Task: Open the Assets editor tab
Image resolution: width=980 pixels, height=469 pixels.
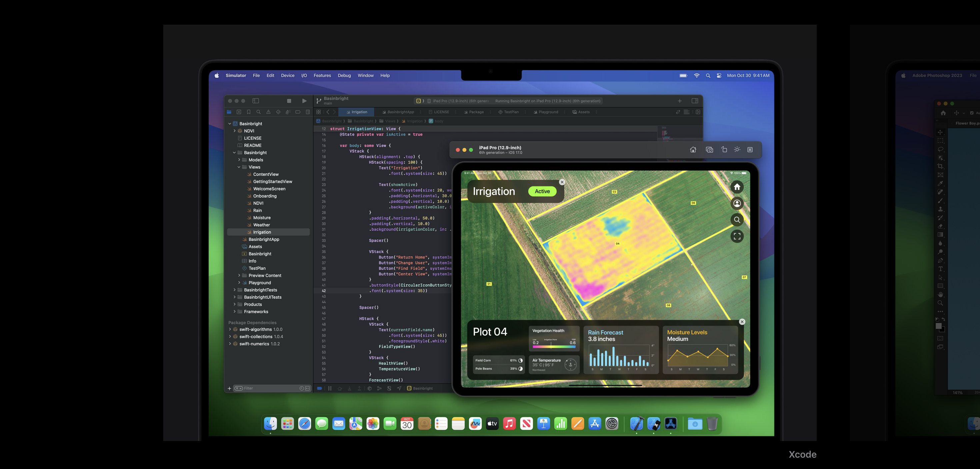Action: point(581,112)
